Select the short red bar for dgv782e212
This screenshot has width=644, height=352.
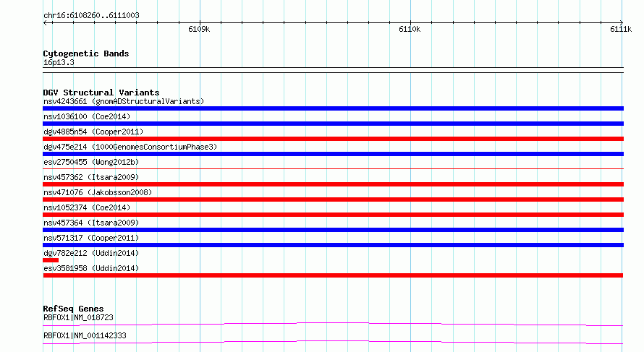51,260
